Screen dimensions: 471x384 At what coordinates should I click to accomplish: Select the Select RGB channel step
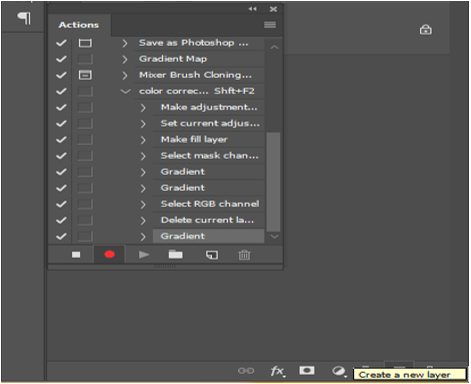click(209, 204)
